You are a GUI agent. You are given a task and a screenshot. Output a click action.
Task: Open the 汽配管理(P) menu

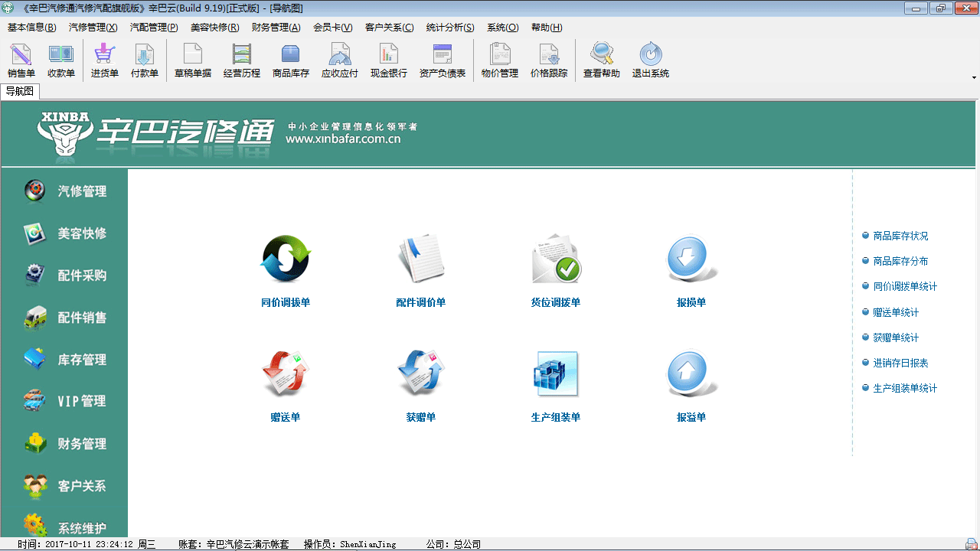coord(154,28)
